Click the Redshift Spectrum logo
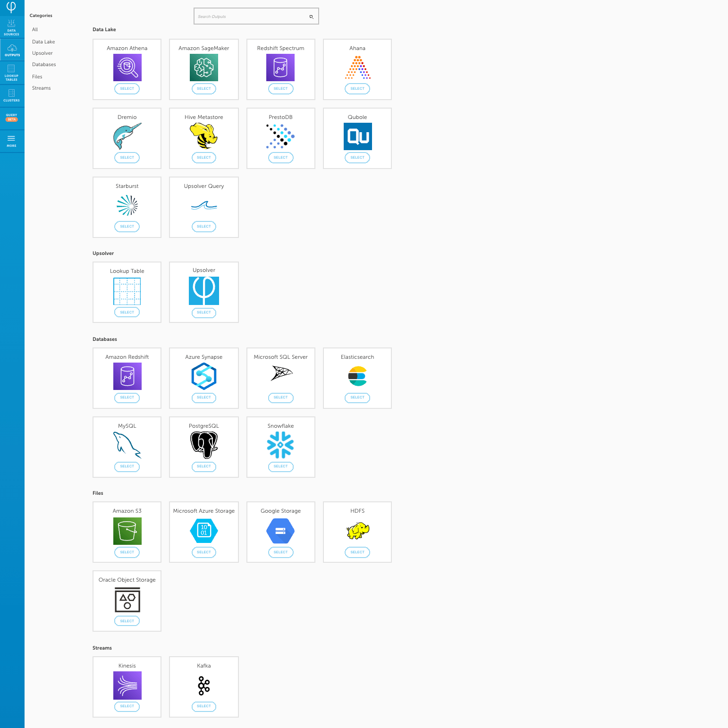The height and width of the screenshot is (728, 728). point(280,68)
